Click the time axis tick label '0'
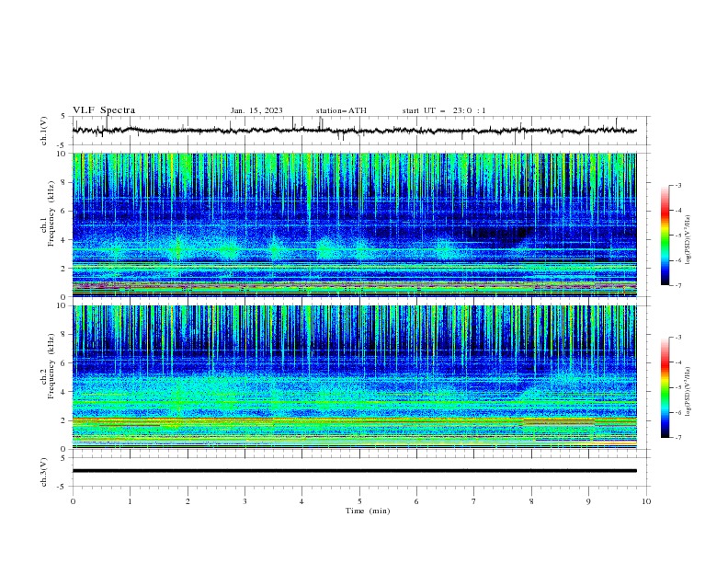Image resolution: width=728 pixels, height=563 pixels. [73, 501]
